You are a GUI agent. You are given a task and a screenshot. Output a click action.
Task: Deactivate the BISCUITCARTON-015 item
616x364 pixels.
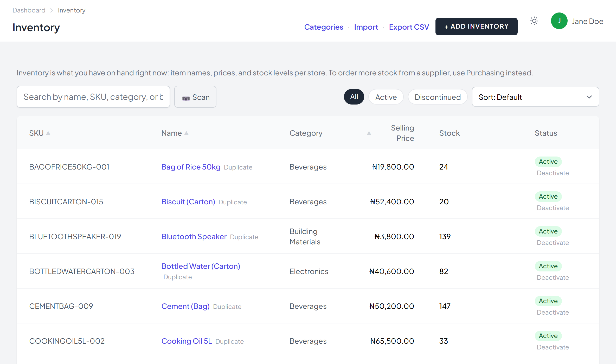(553, 208)
